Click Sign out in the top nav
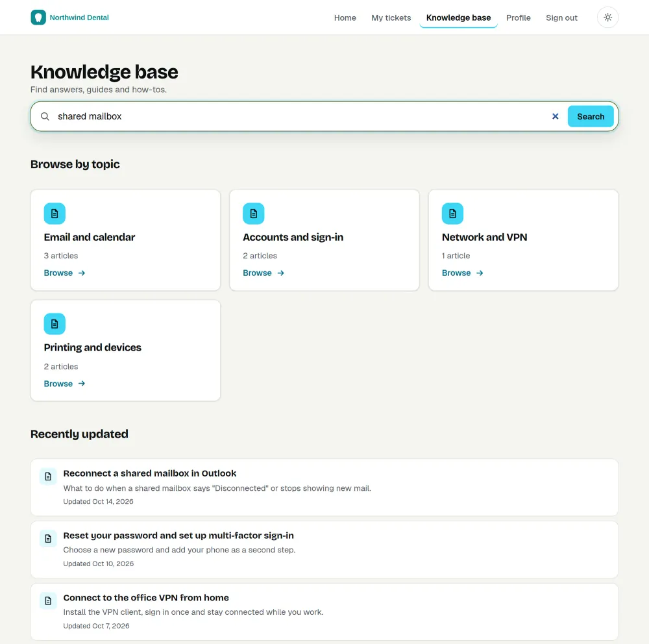Image resolution: width=649 pixels, height=644 pixels. point(561,18)
